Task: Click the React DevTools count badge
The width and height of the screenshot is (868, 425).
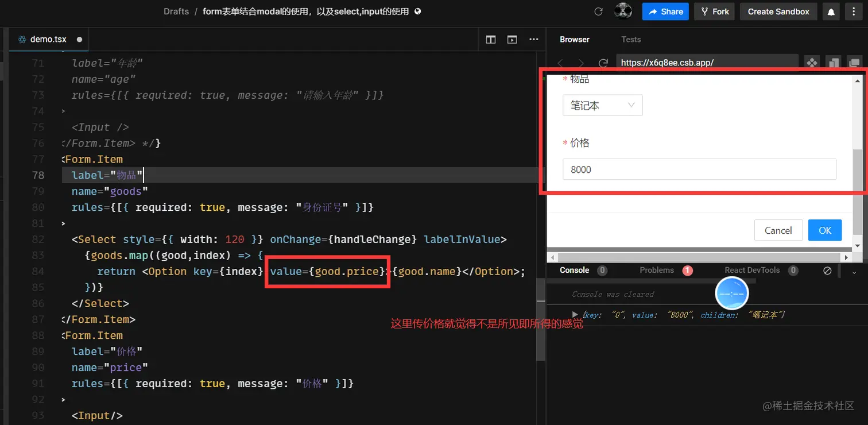Action: (x=793, y=271)
